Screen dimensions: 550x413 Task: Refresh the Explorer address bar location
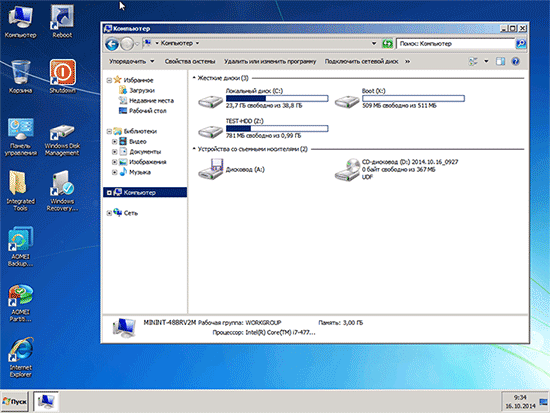(387, 44)
